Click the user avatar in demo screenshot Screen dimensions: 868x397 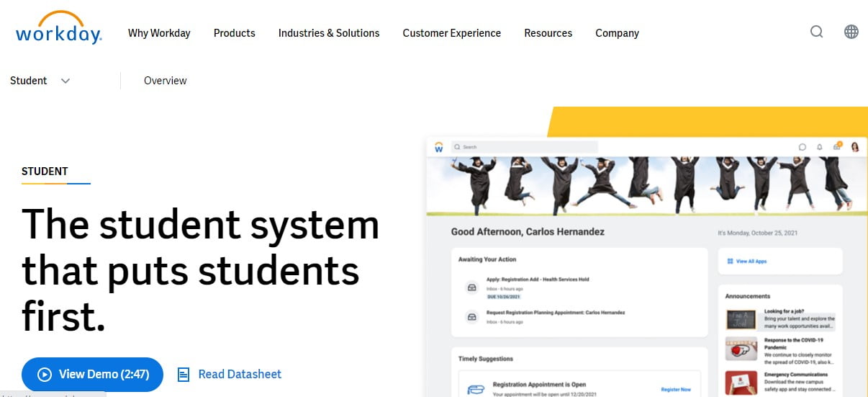coord(855,147)
